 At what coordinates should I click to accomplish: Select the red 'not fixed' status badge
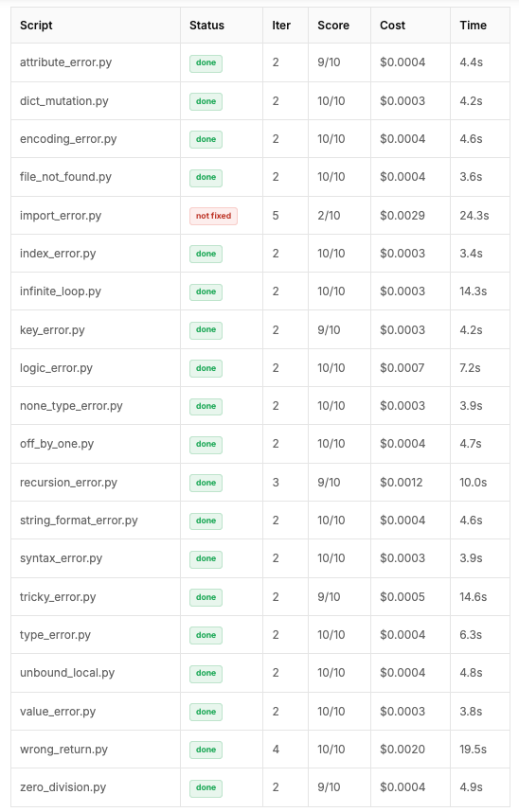[x=214, y=216]
